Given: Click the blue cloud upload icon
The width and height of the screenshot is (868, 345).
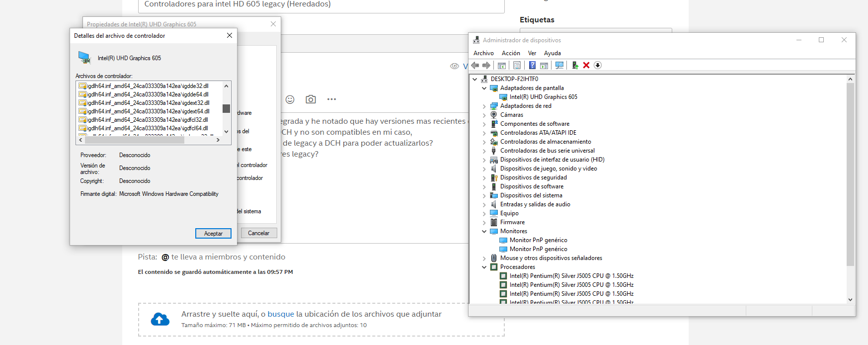Looking at the screenshot, I should pos(160,319).
